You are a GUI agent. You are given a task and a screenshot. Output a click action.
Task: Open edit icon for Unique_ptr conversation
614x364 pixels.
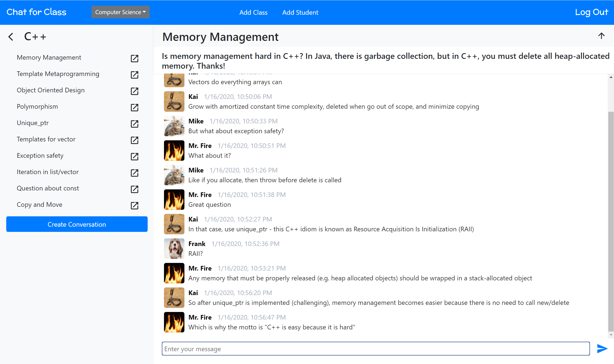135,123
